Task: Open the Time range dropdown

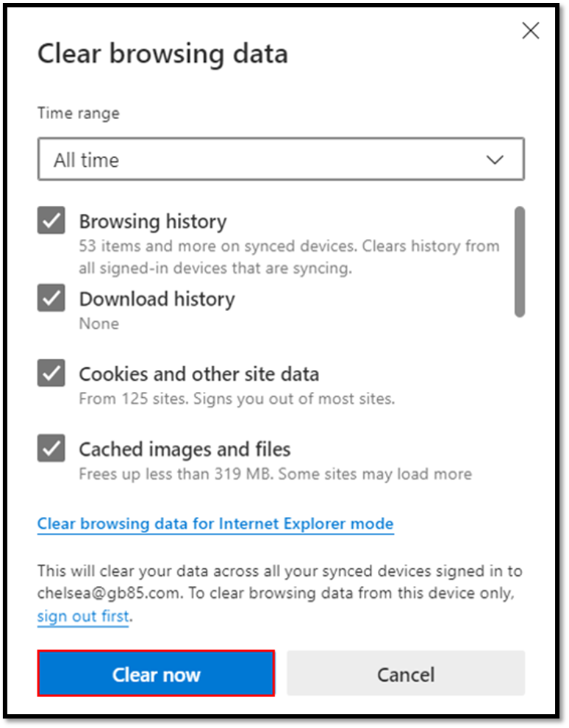Action: point(280,160)
